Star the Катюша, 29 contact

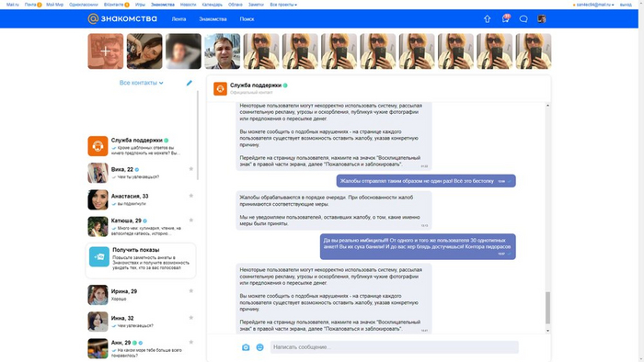click(x=191, y=221)
